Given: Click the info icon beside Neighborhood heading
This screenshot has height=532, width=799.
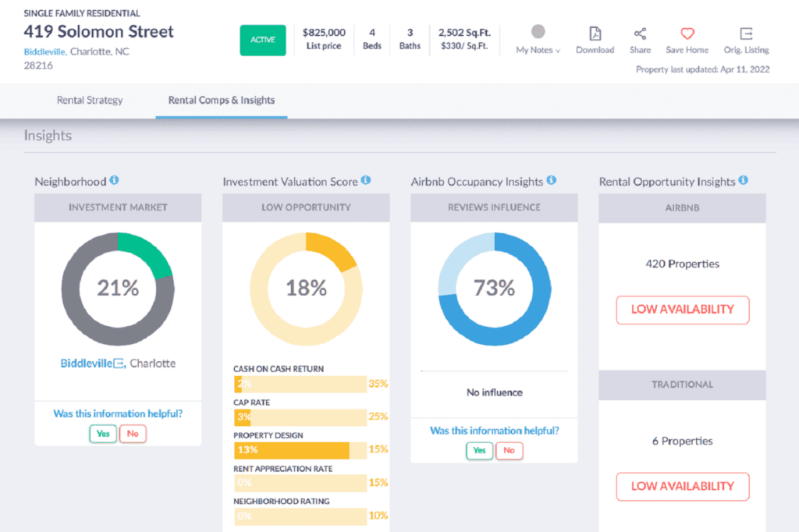Looking at the screenshot, I should point(115,181).
